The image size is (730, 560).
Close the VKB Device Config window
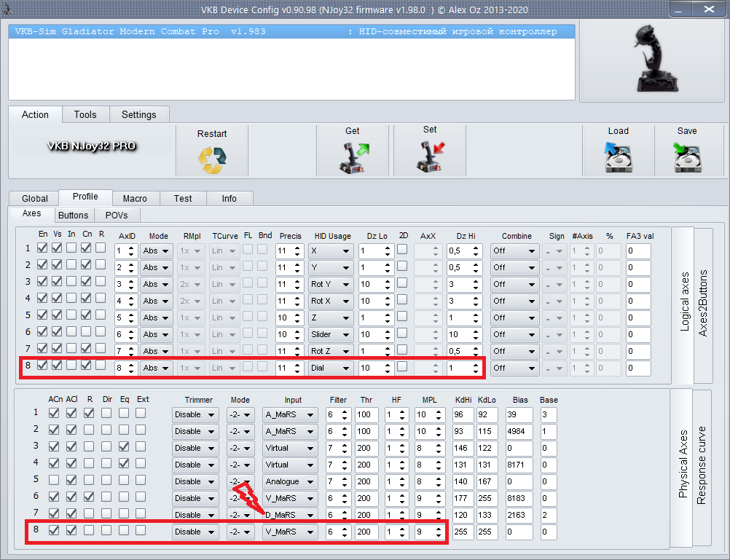pyautogui.click(x=709, y=9)
